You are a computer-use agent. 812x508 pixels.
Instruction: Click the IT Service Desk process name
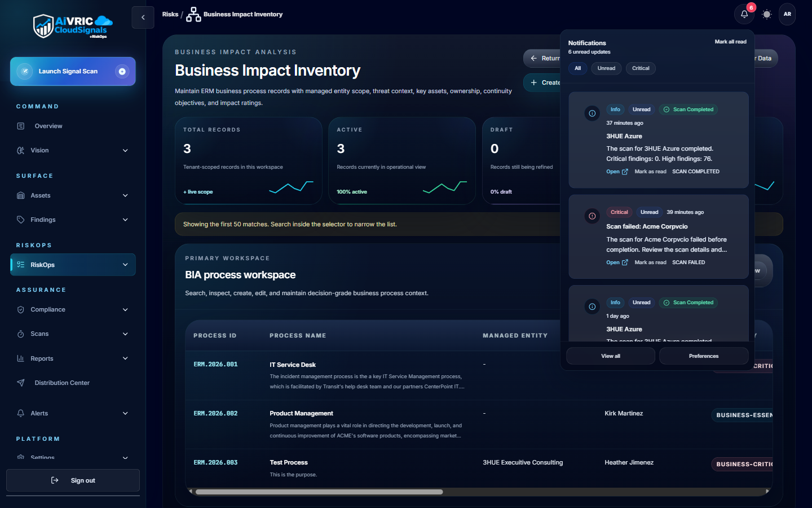pyautogui.click(x=293, y=365)
